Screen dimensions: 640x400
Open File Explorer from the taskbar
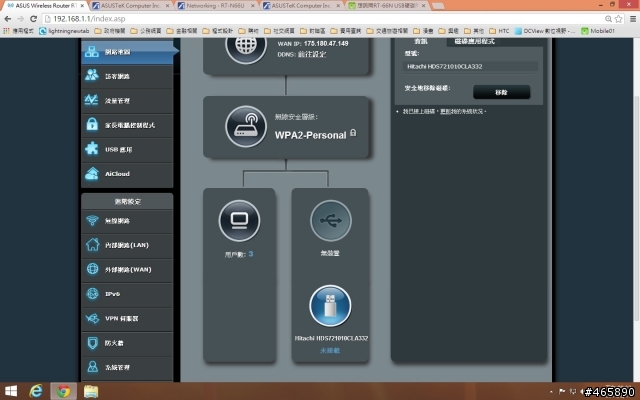(x=91, y=391)
